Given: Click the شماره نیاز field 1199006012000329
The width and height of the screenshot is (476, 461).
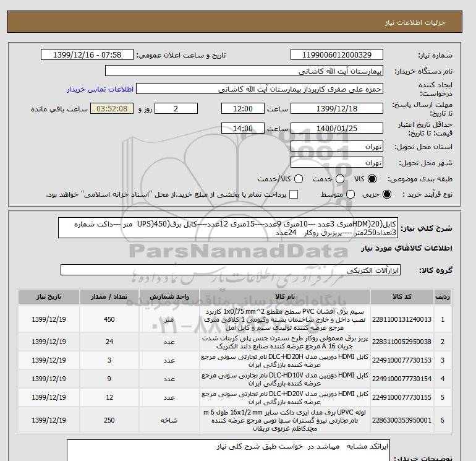Looking at the screenshot, I should (x=337, y=54).
